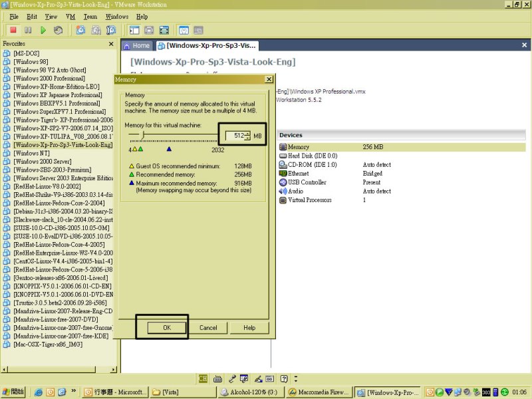Open the language bar options arrows
This screenshot has width=532, height=399.
point(296,378)
